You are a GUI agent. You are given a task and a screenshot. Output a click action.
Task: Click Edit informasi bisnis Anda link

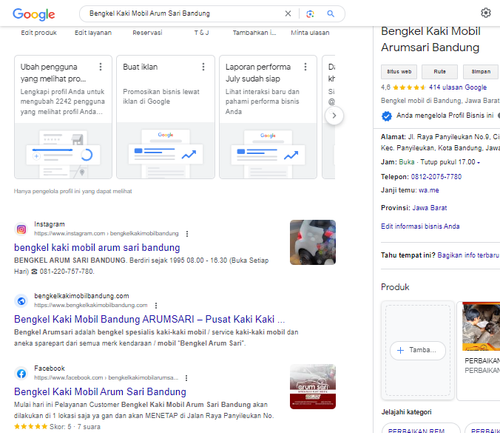[x=420, y=226]
